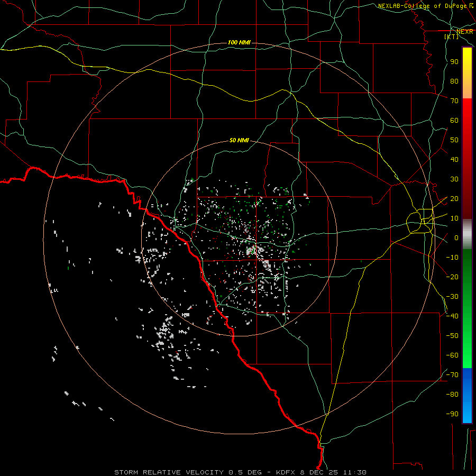This screenshot has height=476, width=476.
Task: Click the -80 knot scale label
Action: (452, 395)
